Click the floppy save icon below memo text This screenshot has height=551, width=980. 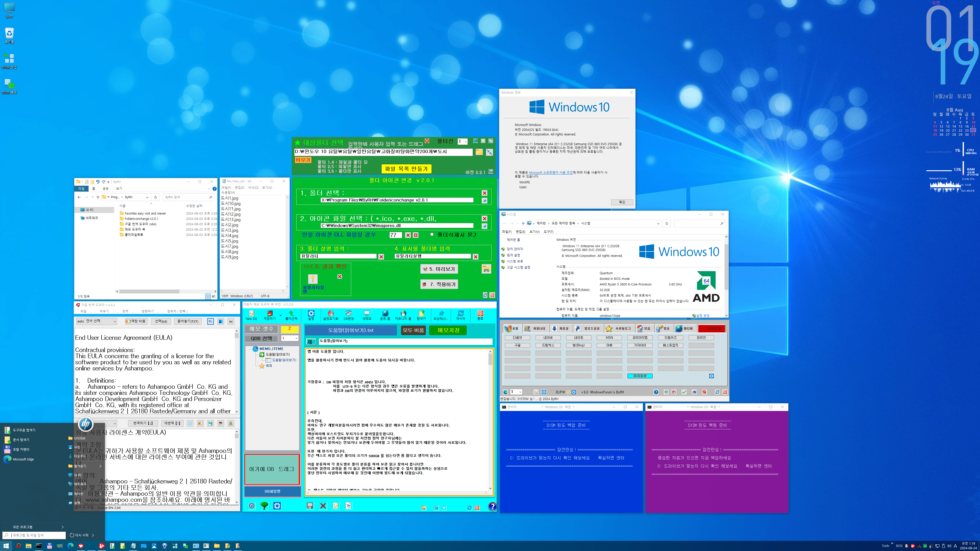310,506
